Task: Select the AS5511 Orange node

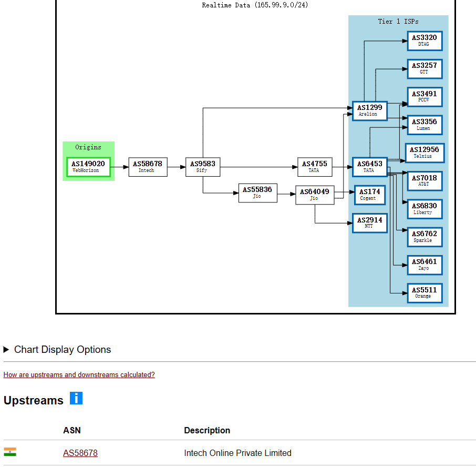Action: pyautogui.click(x=425, y=292)
